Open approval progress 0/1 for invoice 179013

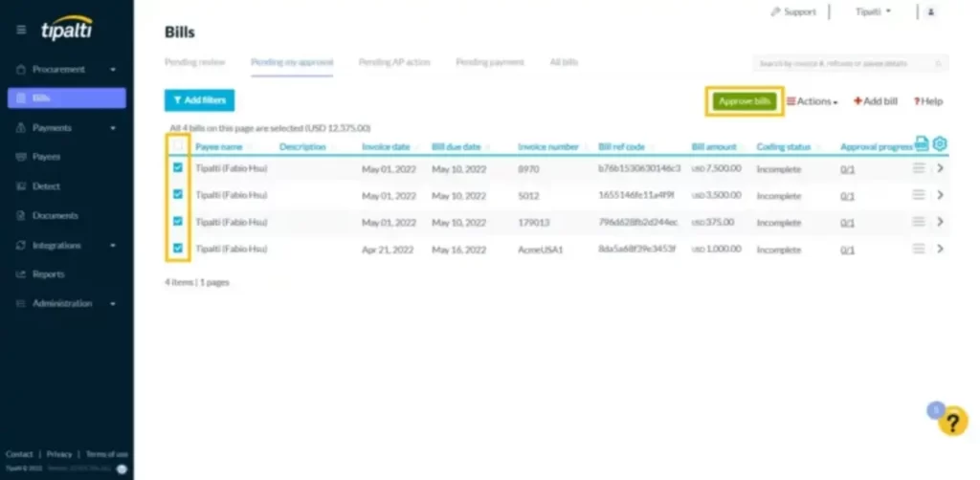847,222
